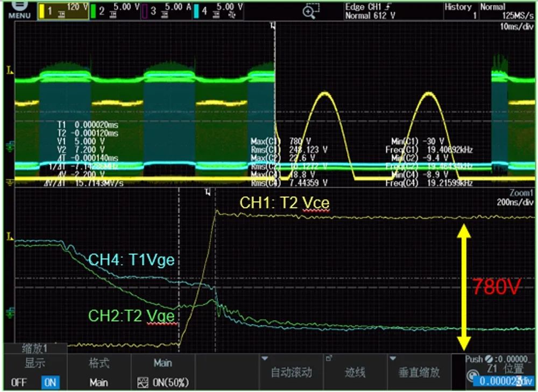Toggle Main ON(50%) window setting
538x392 pixels.
(x=163, y=382)
